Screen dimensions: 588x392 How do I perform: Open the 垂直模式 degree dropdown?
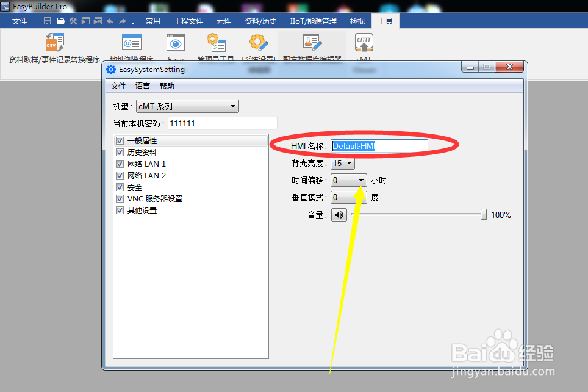349,197
